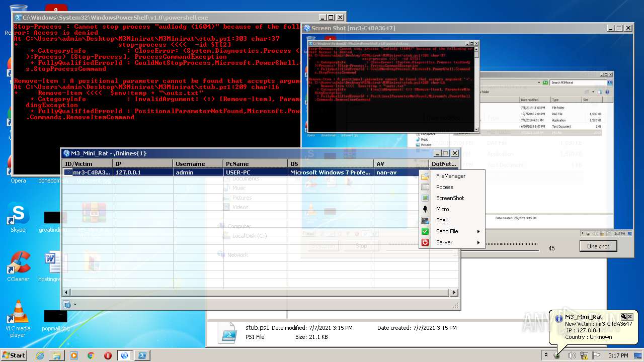
Task: Click the green Send File checkmark icon
Action: [425, 231]
